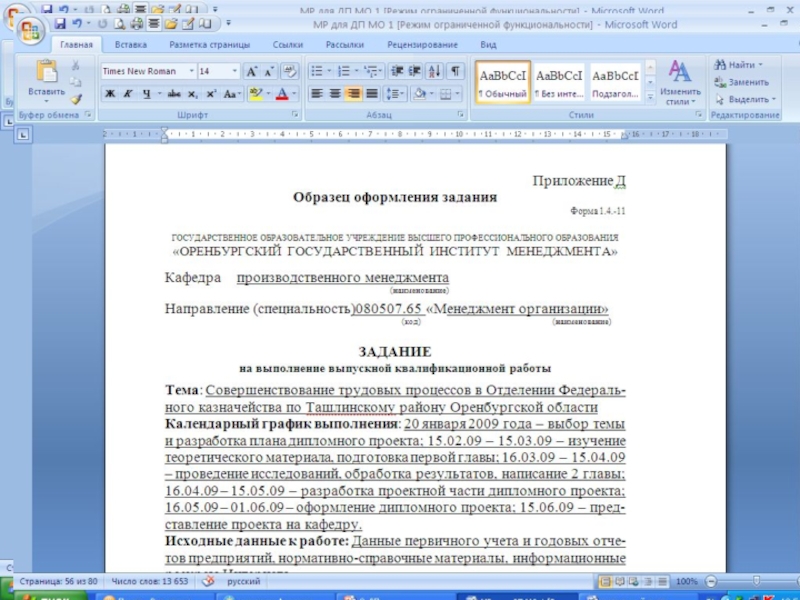The image size is (800, 600).
Task: Open Times New Roman font dropdown
Action: pos(192,71)
